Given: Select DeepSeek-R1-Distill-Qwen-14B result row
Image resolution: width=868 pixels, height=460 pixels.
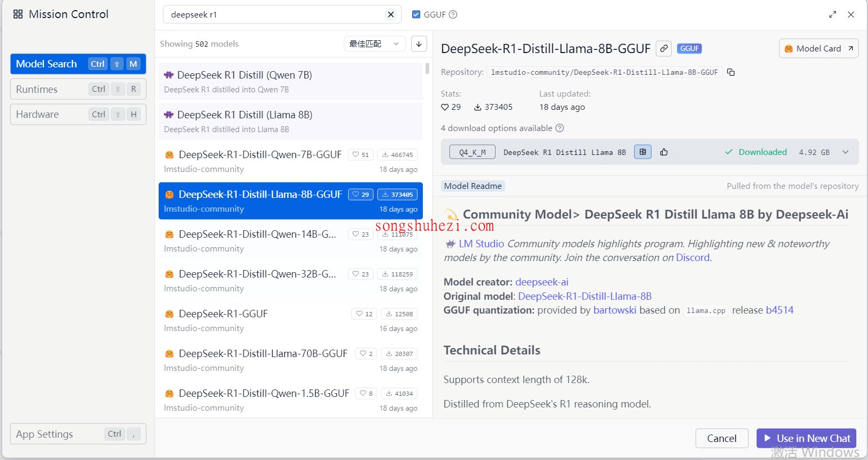Looking at the screenshot, I should pyautogui.click(x=291, y=241).
